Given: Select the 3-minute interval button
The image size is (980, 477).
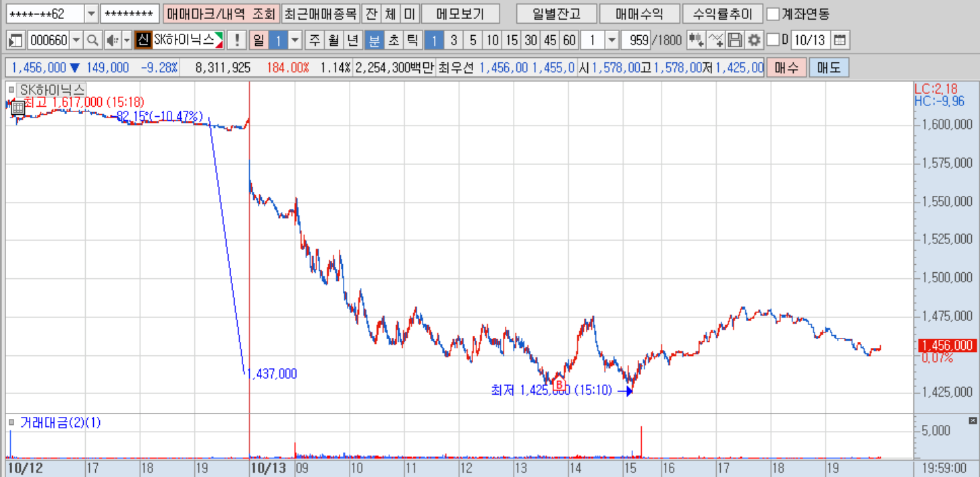Looking at the screenshot, I should (454, 41).
